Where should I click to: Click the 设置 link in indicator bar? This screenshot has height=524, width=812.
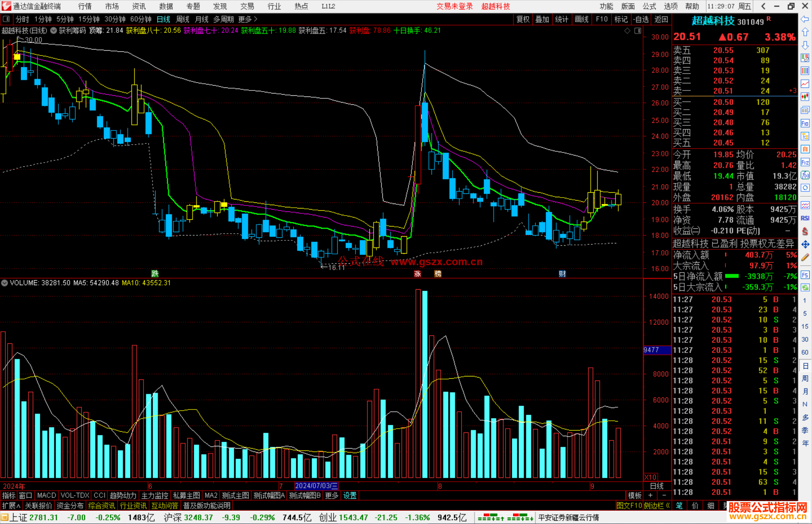350,495
